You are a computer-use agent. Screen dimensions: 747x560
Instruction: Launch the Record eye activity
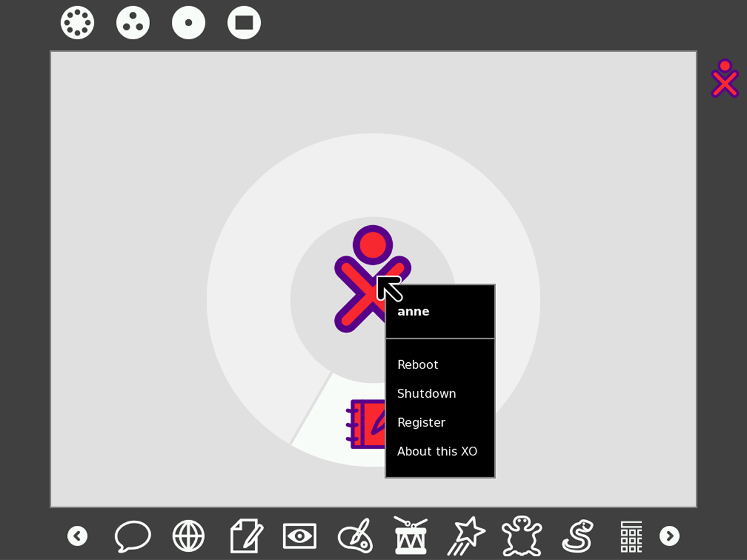(299, 536)
